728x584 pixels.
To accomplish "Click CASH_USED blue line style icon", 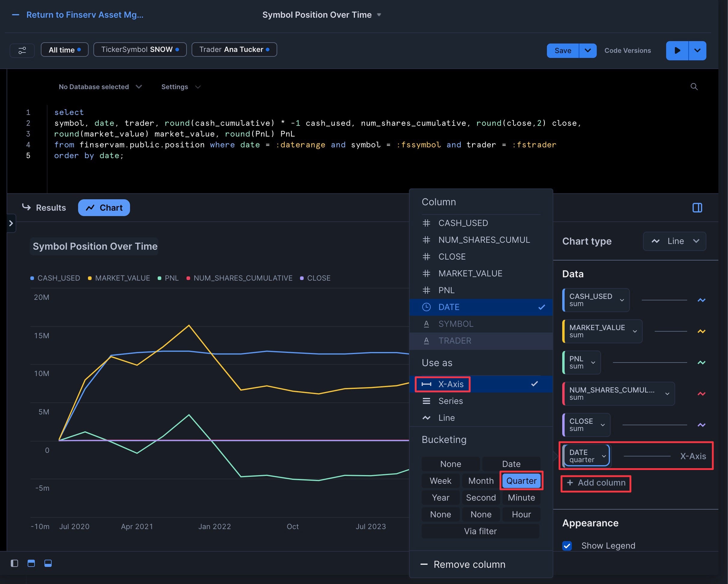I will [x=701, y=300].
